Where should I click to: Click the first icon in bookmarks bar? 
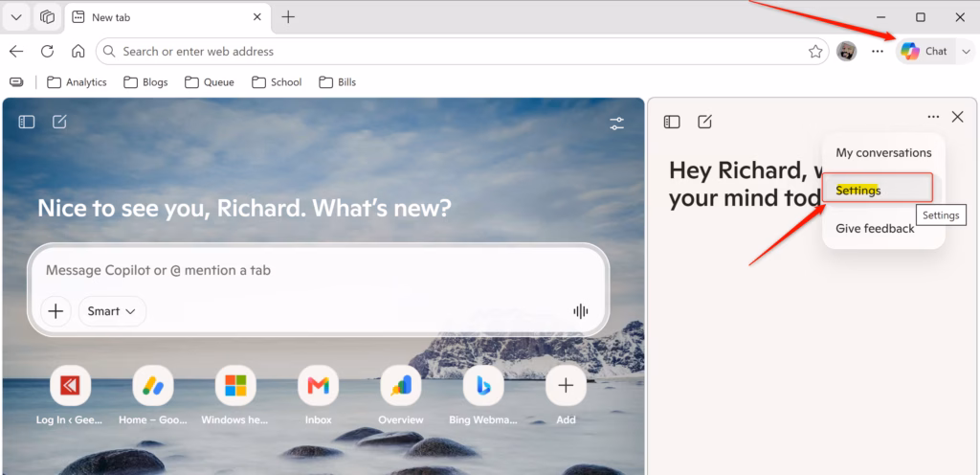point(16,81)
